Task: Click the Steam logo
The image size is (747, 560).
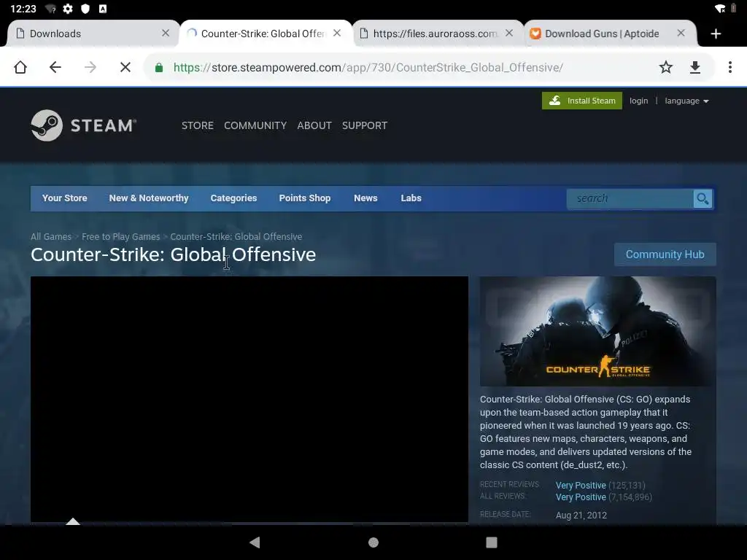Action: 84,125
